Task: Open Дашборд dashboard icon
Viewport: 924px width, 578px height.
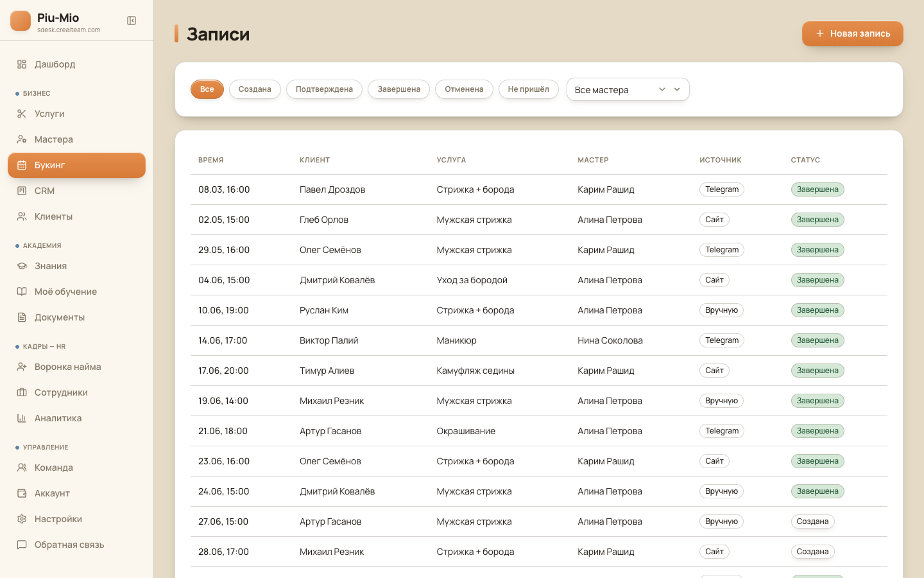Action: click(22, 64)
